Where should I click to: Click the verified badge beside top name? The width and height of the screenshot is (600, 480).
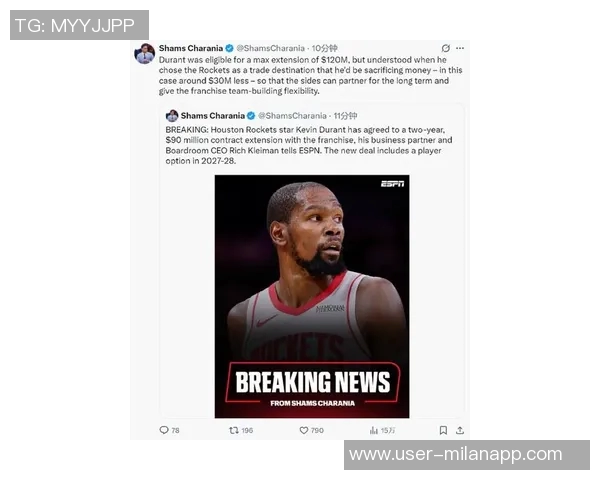point(229,48)
